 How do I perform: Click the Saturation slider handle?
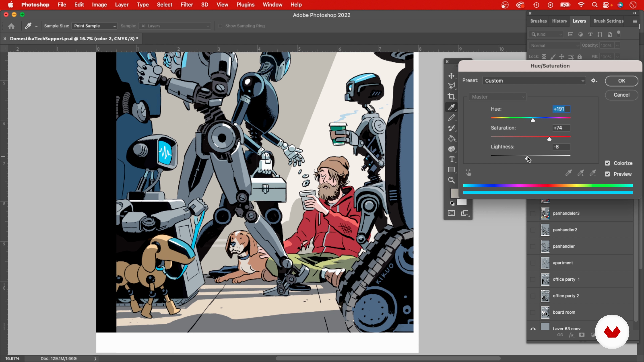click(549, 139)
